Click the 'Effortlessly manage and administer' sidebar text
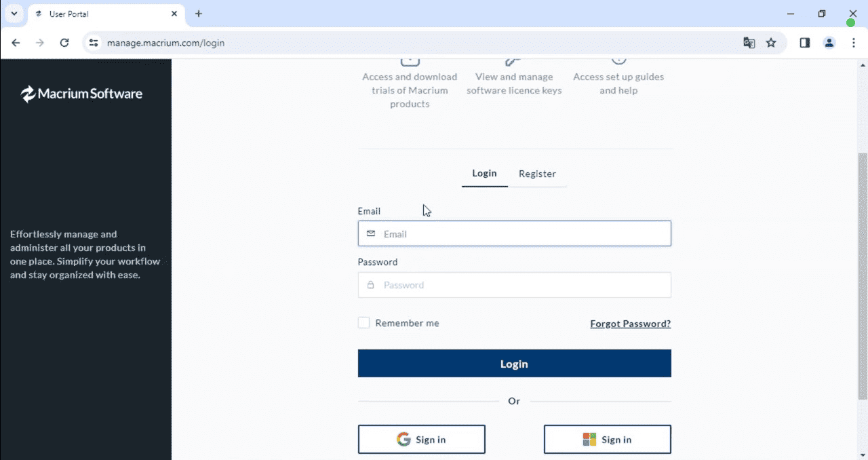This screenshot has height=460, width=868. coord(85,254)
